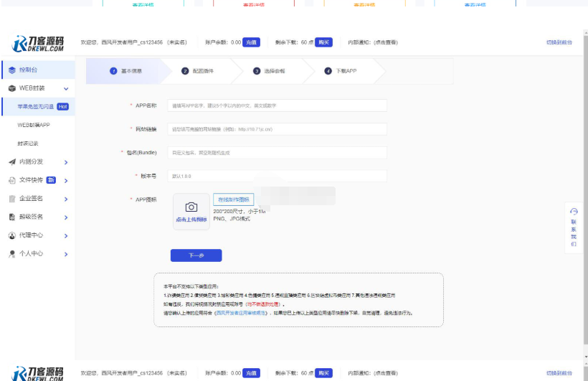Click the 本平台不支持以下类型应用 notice heading
Viewport: 588px width, 381px height.
(191, 286)
